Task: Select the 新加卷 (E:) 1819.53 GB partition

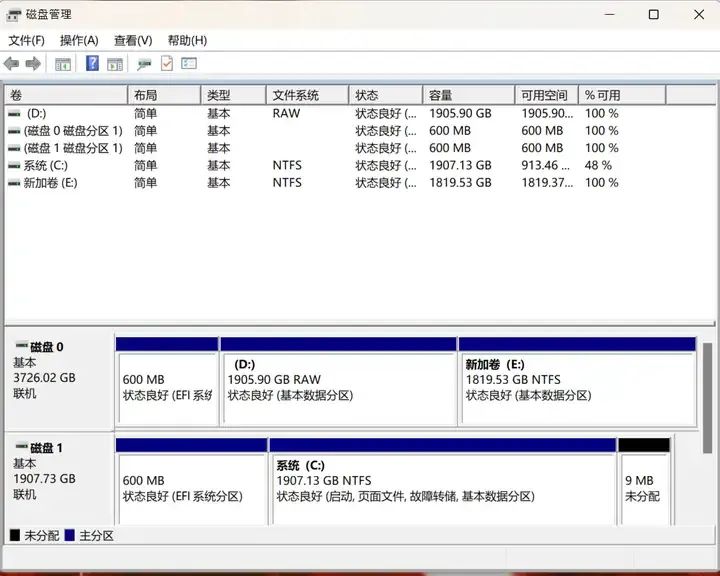Action: 577,381
